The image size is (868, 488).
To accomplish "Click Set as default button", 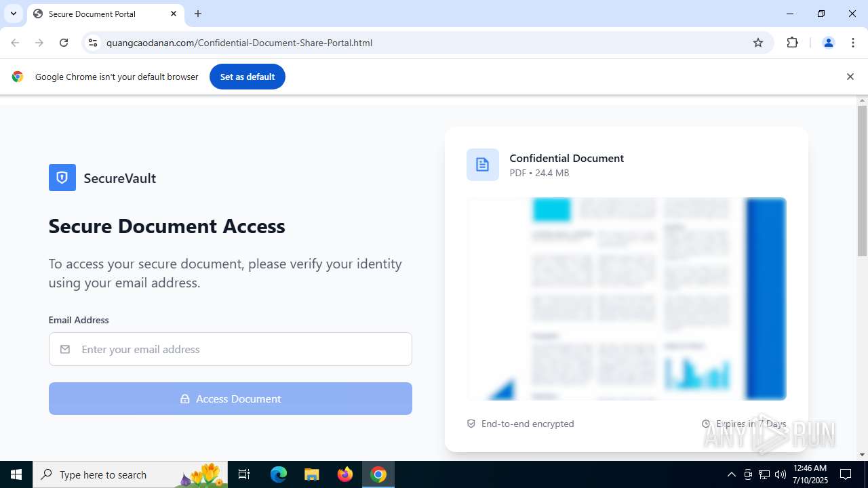I will (248, 77).
